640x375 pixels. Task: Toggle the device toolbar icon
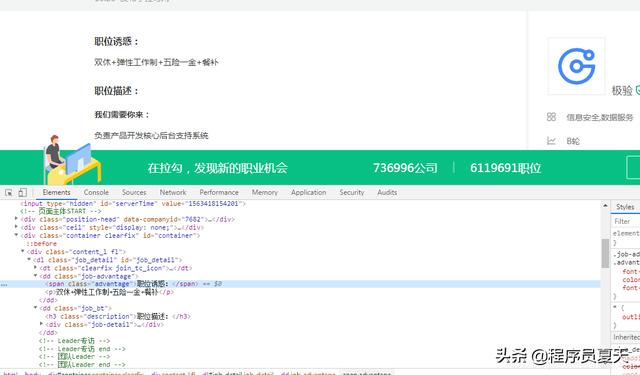click(22, 192)
